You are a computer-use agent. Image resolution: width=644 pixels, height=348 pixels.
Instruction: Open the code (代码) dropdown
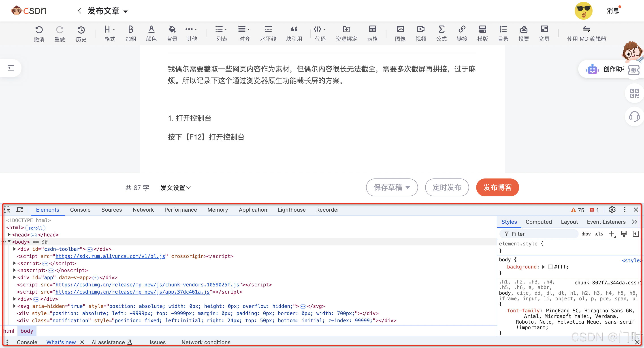(x=320, y=33)
